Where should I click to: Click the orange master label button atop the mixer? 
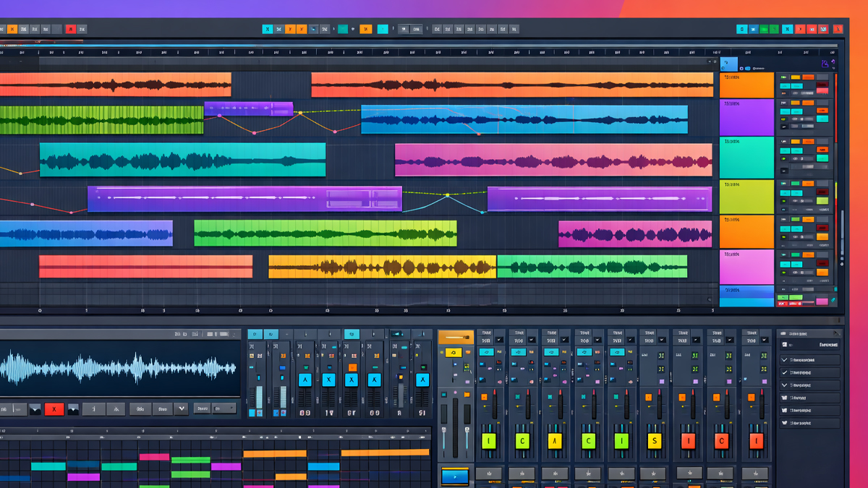point(456,337)
